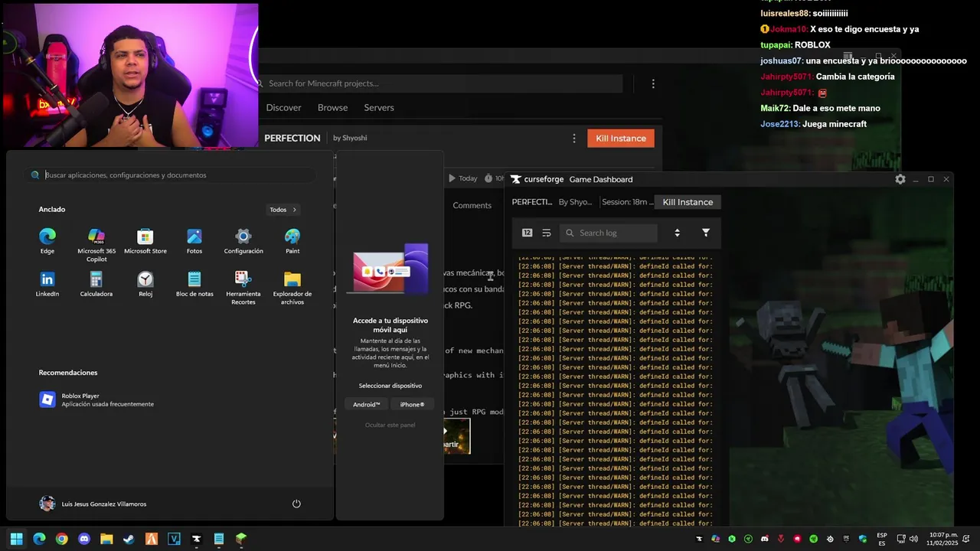Image resolution: width=980 pixels, height=551 pixels.
Task: Open Edge from the taskbar
Action: click(x=39, y=539)
